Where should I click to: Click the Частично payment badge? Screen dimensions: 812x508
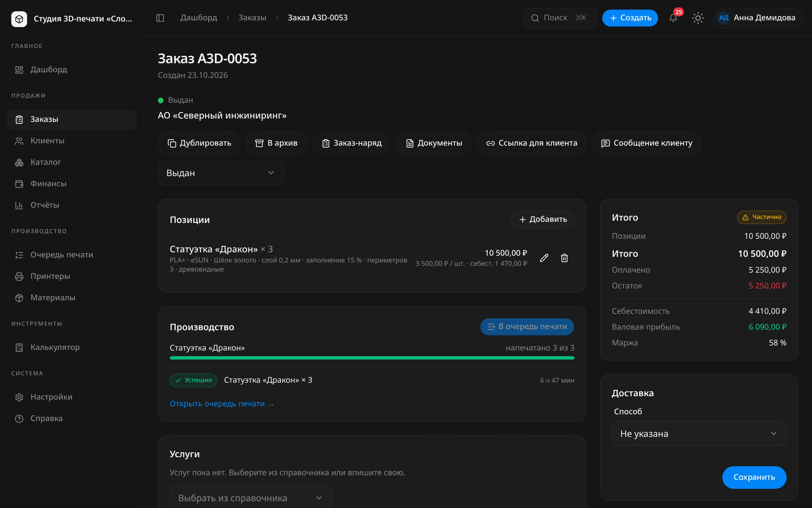click(x=761, y=217)
